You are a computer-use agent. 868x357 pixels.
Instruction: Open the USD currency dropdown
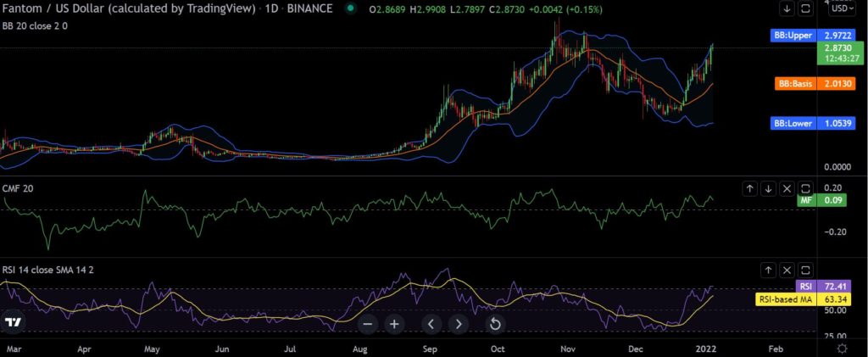tap(841, 8)
